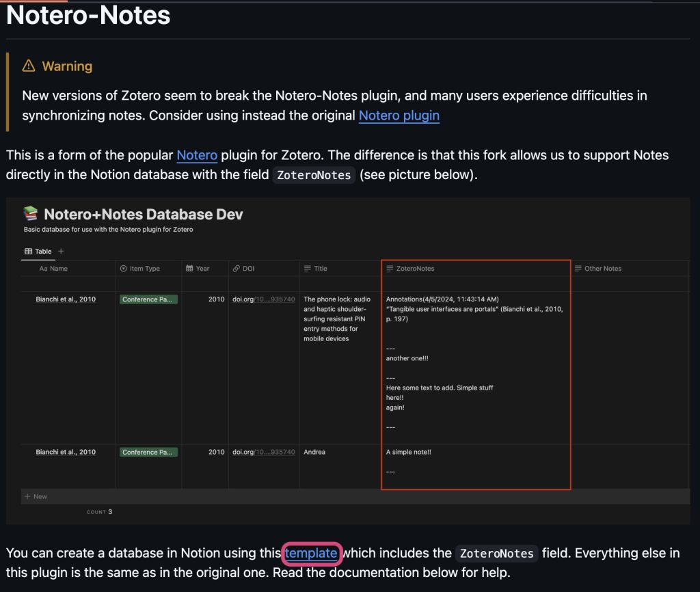Image resolution: width=700 pixels, height=592 pixels.
Task: Click the text icon in Other Notes header
Action: [x=578, y=269]
